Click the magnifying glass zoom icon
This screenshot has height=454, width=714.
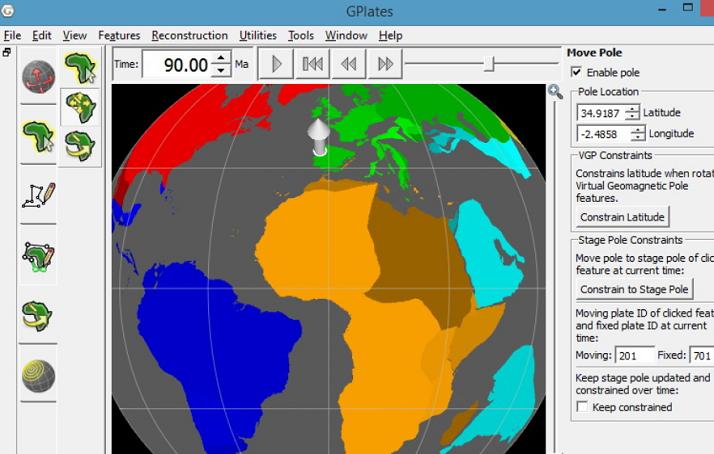[x=555, y=92]
